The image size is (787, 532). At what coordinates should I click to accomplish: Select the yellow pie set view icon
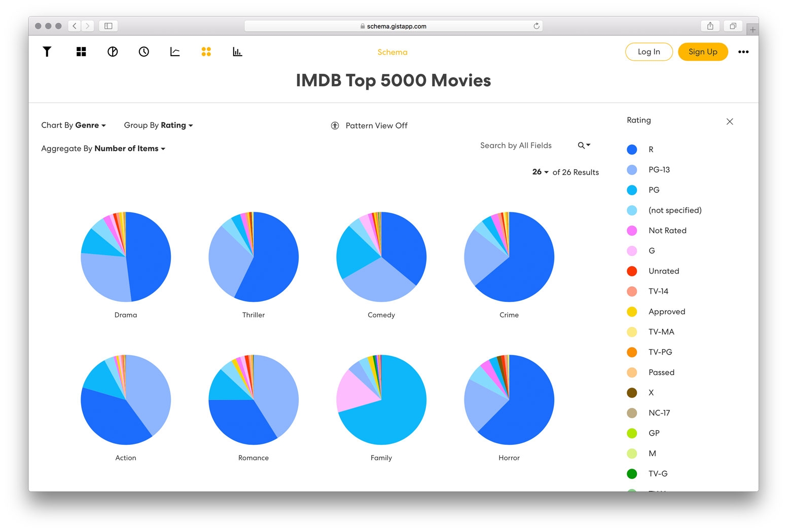coord(206,52)
